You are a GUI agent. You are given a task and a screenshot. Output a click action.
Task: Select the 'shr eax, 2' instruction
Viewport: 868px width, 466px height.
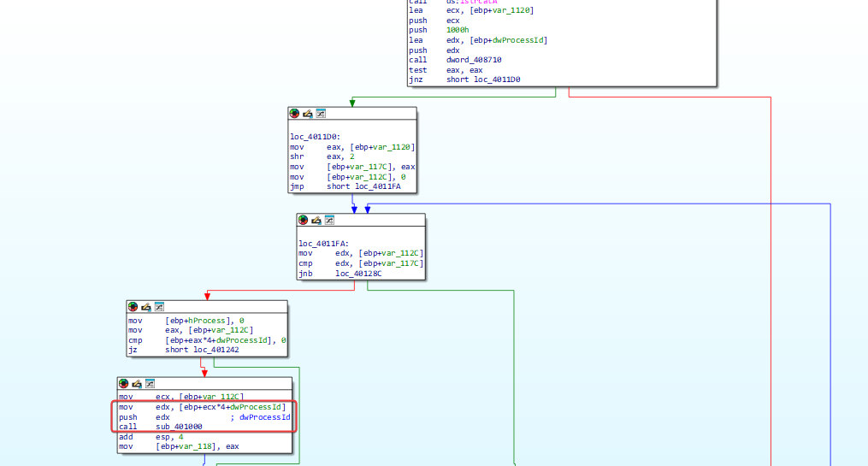coord(322,156)
